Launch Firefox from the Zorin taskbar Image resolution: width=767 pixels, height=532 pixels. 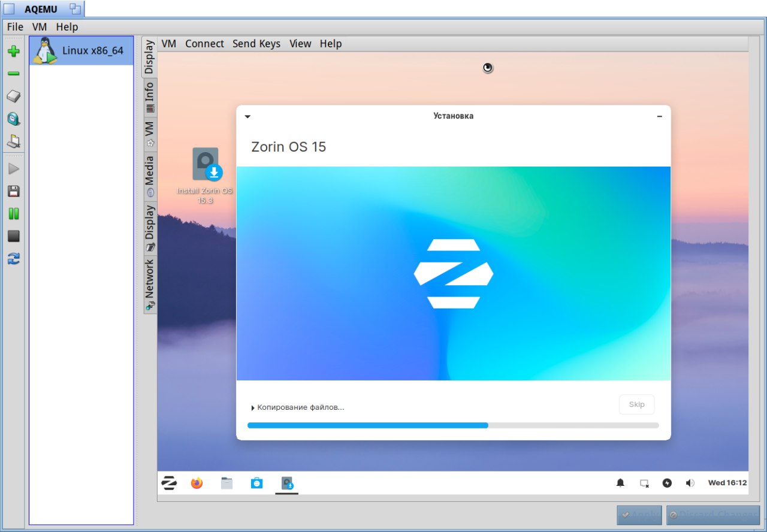pos(197,483)
